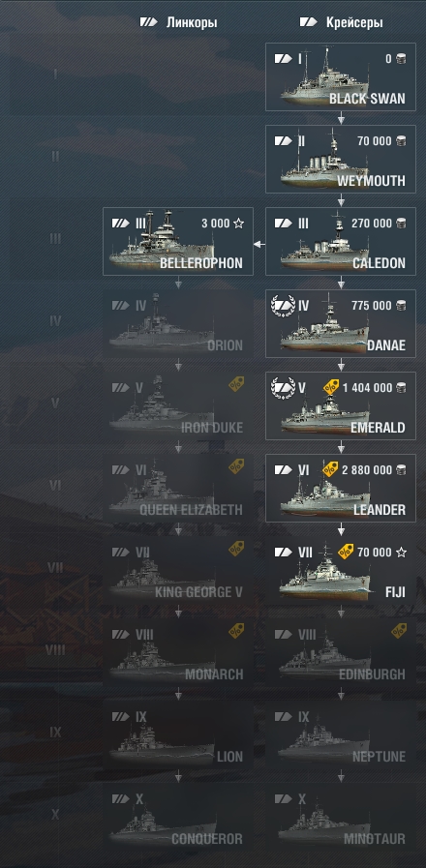Select the locked Queen Elizabeth battleship
This screenshot has height=868, width=426.
(178, 488)
